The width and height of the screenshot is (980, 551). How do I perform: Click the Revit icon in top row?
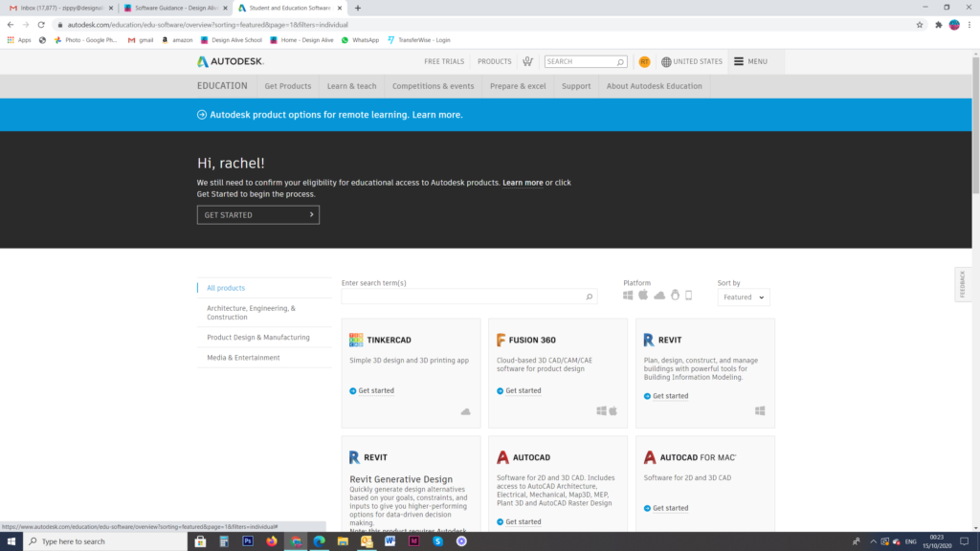point(648,340)
